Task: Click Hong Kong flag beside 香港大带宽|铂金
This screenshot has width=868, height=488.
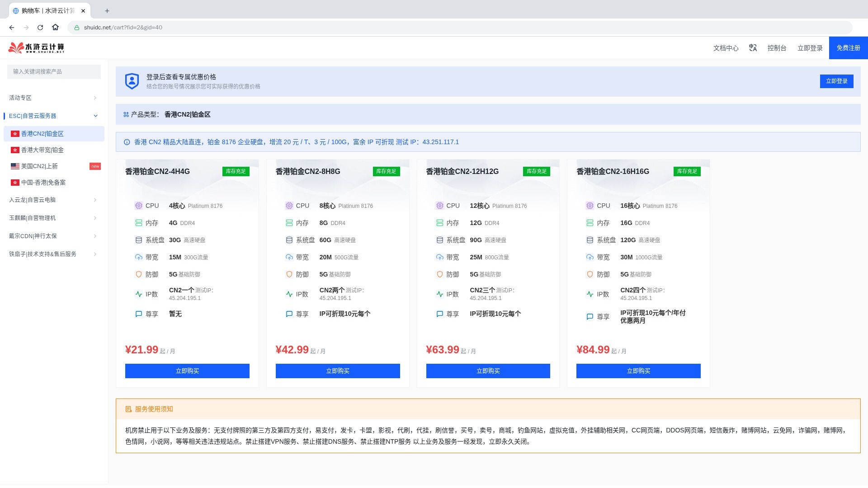Action: [15, 150]
